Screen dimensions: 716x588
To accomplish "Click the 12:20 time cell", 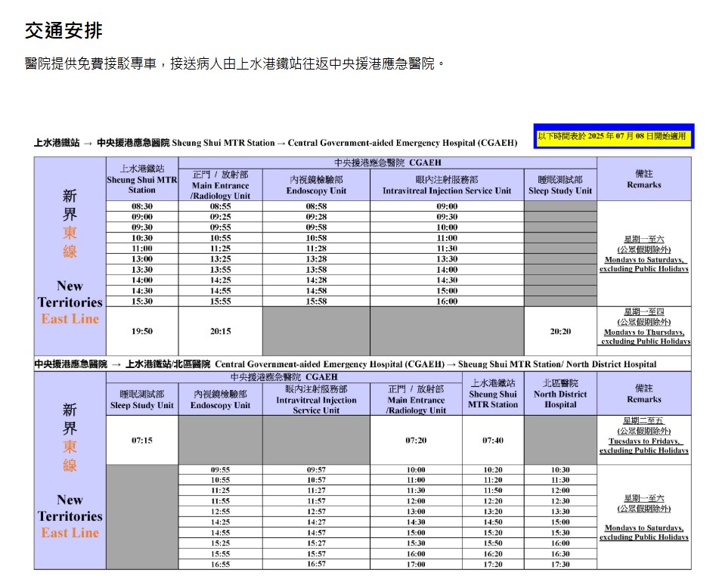I will 493,501.
